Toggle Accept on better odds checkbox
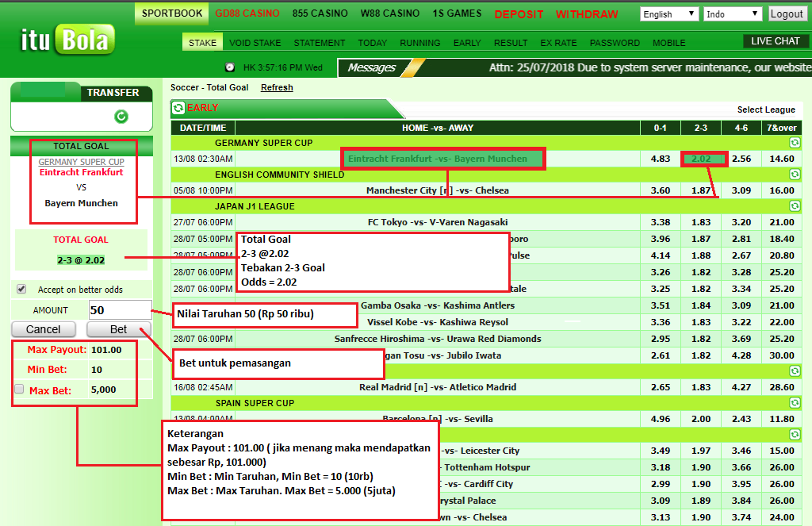 (21, 289)
